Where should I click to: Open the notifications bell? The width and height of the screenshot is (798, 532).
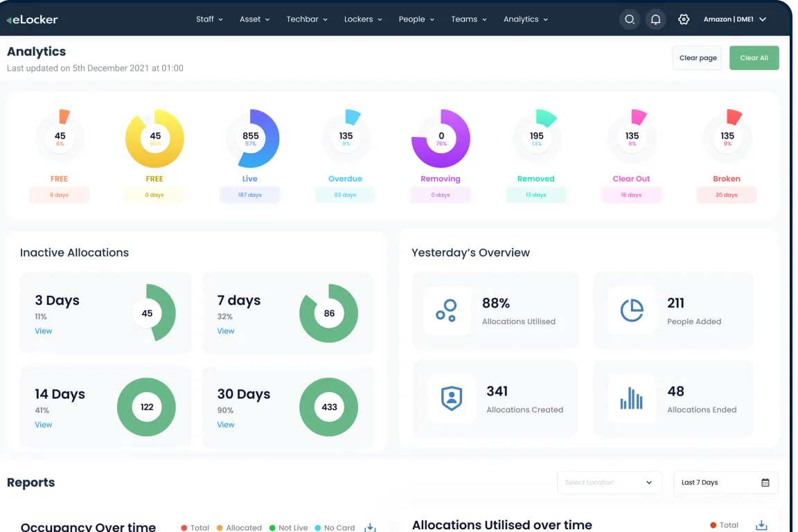(655, 19)
